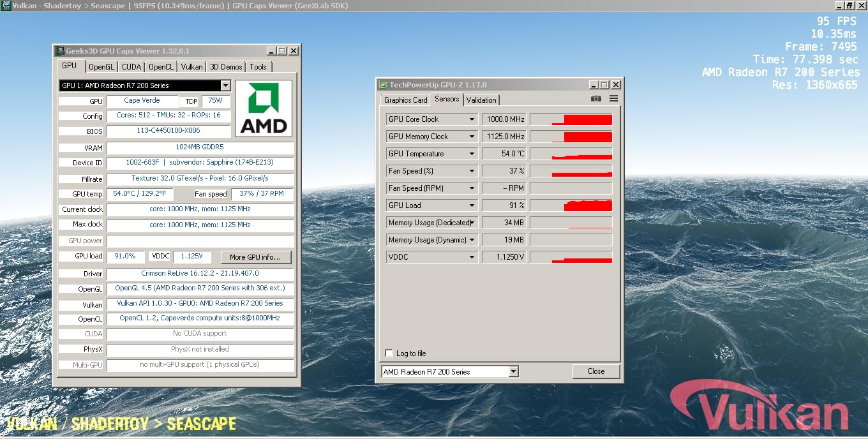
Task: Open the 3D Demos tab
Action: coord(226,67)
